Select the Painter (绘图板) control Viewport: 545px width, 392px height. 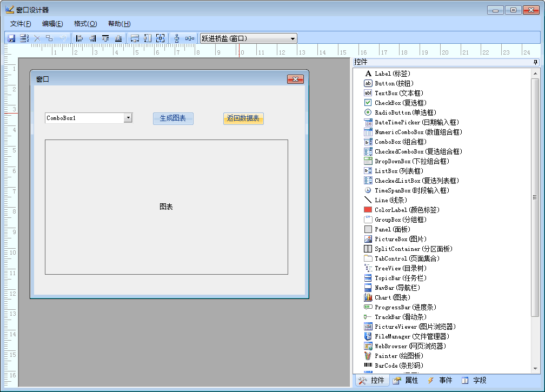(394, 356)
